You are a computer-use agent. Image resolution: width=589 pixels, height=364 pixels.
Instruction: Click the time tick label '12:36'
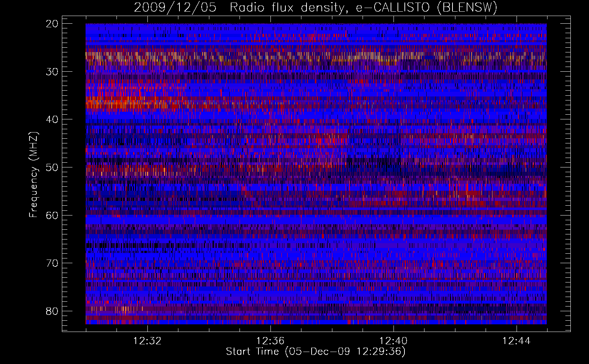270,341
